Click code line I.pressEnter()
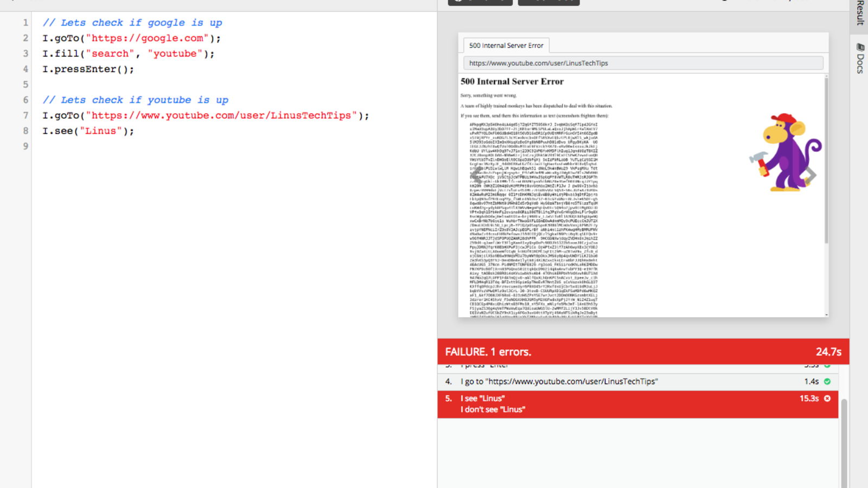868x488 pixels. point(88,69)
